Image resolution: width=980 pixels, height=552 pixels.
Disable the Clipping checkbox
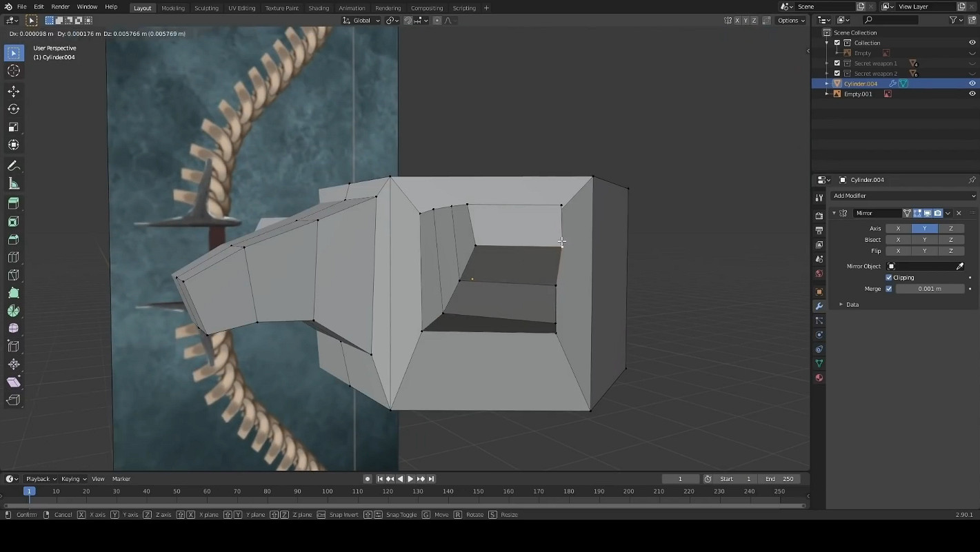coord(889,277)
